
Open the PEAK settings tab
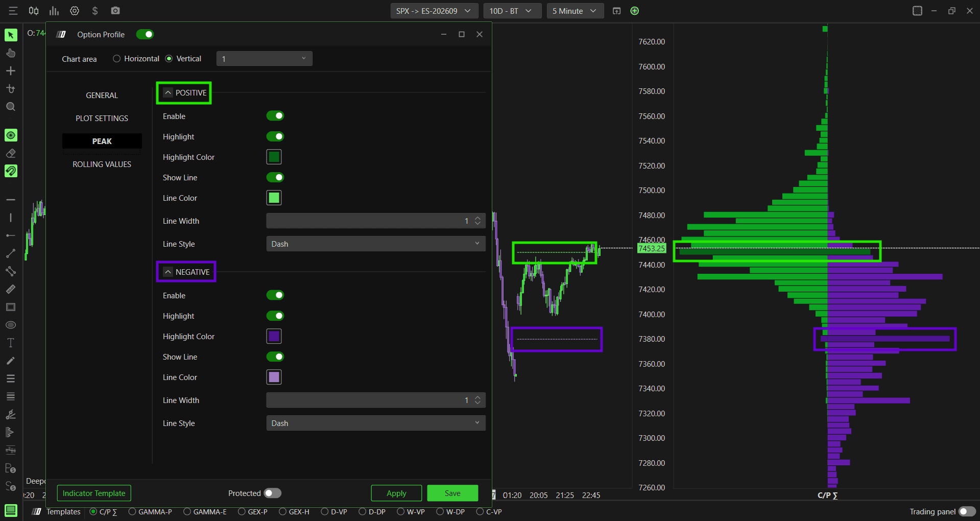click(x=102, y=141)
